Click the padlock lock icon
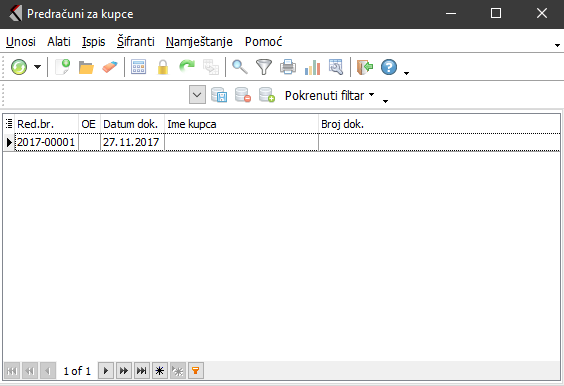Viewport: 564px width, 386px height. click(x=163, y=67)
